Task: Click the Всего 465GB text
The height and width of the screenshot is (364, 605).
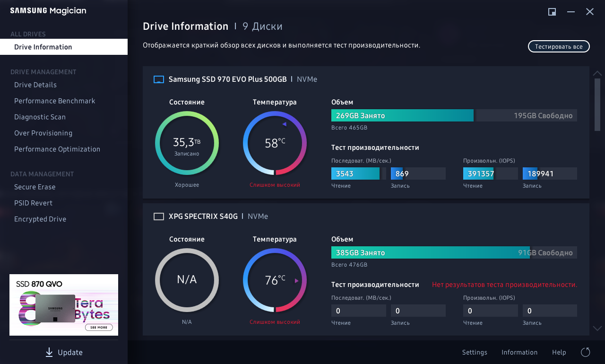Action: (349, 128)
